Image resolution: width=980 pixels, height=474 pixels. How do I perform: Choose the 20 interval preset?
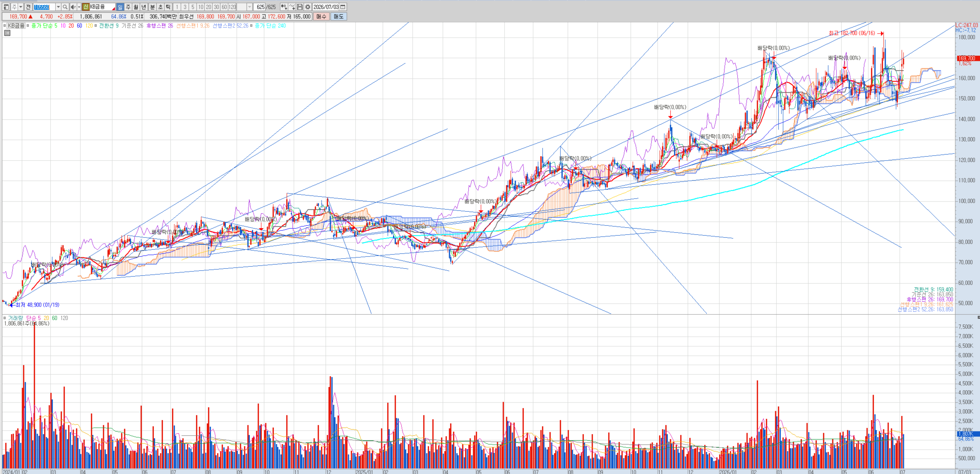pyautogui.click(x=209, y=7)
